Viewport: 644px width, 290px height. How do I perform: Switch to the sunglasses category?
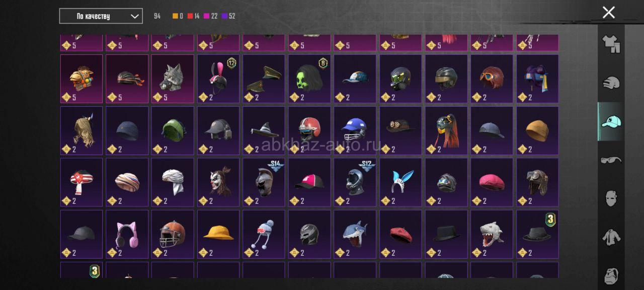(611, 160)
